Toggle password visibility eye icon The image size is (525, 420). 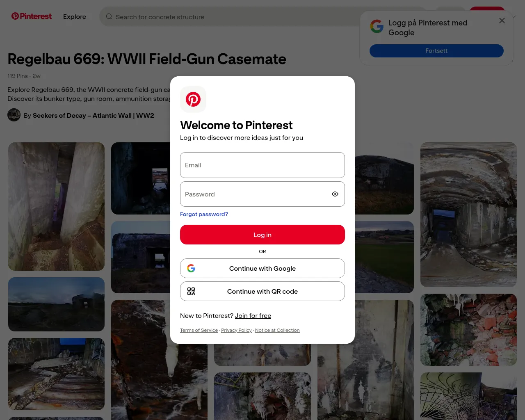point(335,194)
